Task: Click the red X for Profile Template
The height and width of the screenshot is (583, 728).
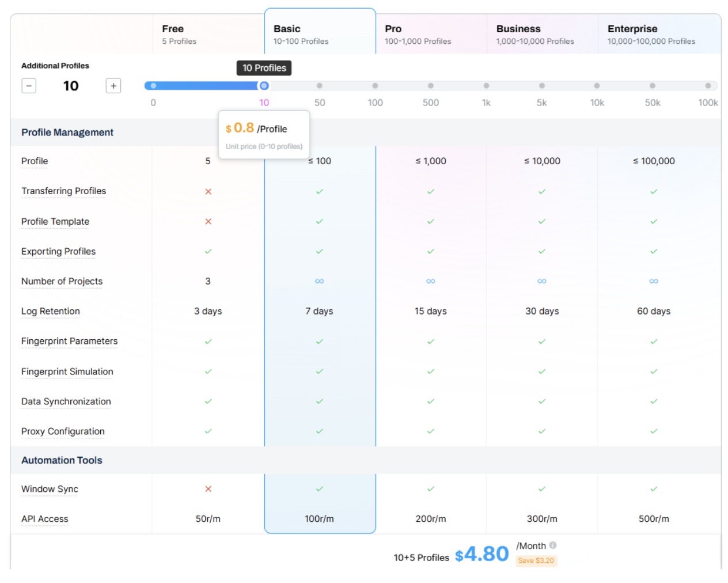Action: [x=208, y=221]
